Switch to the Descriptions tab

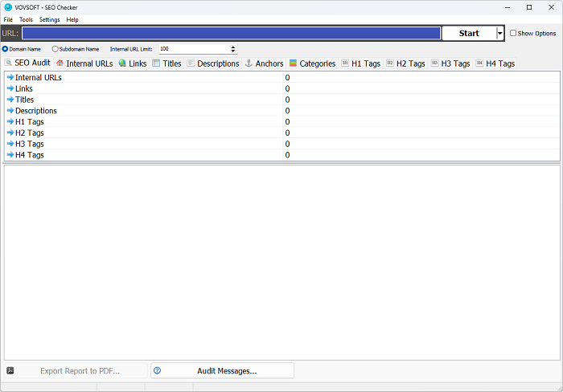click(x=213, y=63)
